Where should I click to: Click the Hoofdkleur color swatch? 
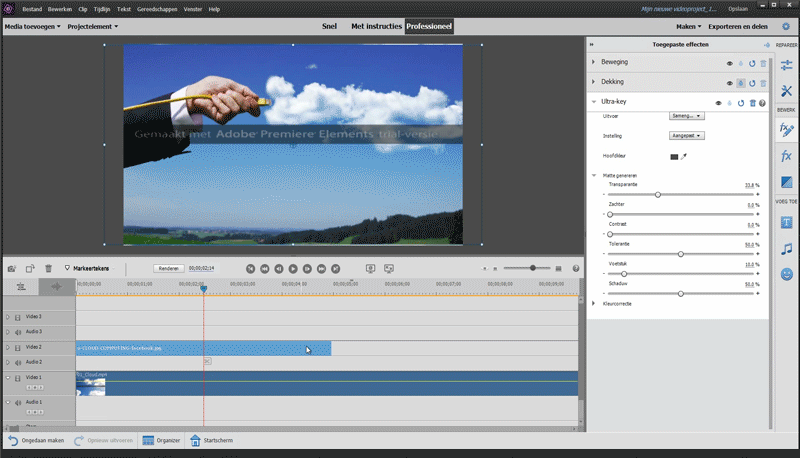674,157
